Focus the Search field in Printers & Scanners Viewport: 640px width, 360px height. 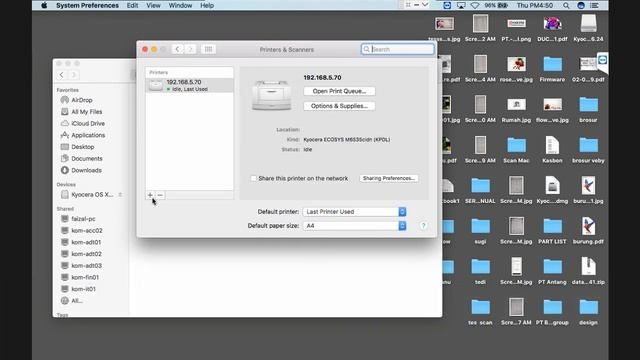[398, 49]
